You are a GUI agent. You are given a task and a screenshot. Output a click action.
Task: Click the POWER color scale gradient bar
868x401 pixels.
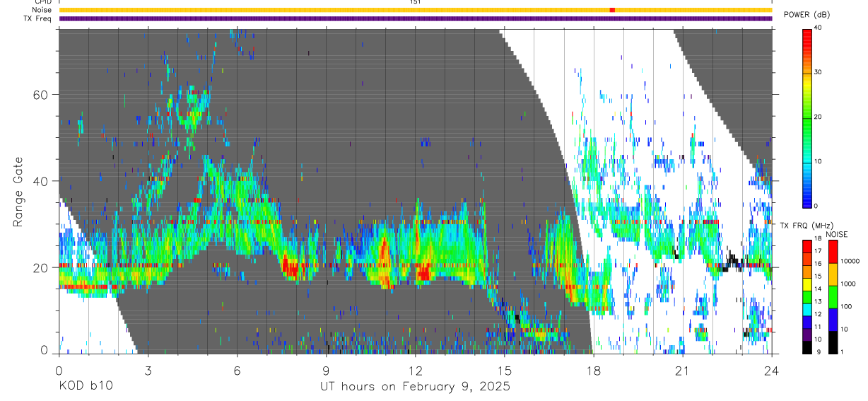tap(808, 117)
